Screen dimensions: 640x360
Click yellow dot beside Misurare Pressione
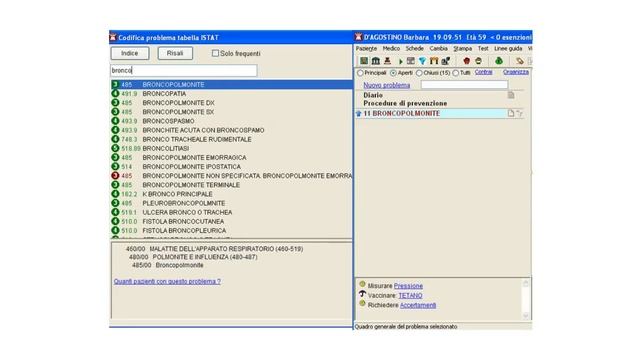coord(362,284)
